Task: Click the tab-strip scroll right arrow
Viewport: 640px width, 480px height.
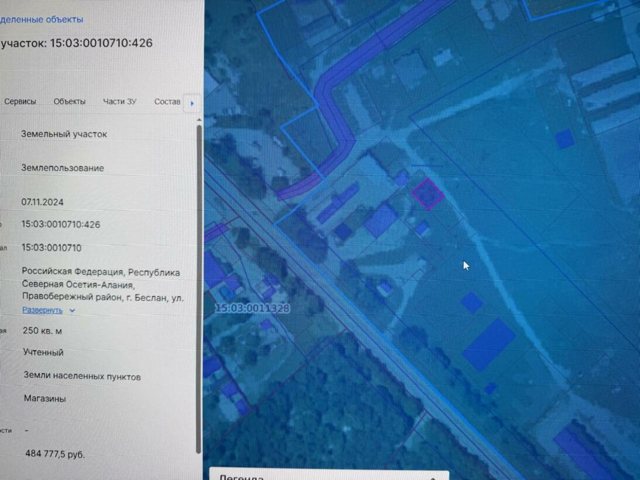Action: 192,103
